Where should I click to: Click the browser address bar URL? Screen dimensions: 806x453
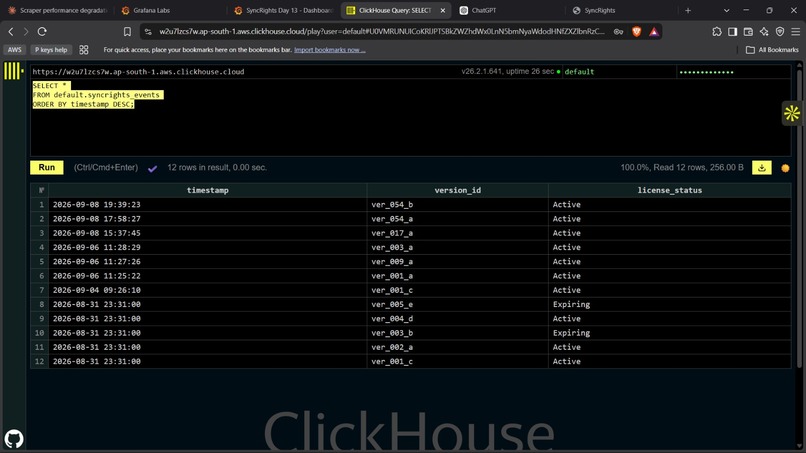(x=382, y=32)
